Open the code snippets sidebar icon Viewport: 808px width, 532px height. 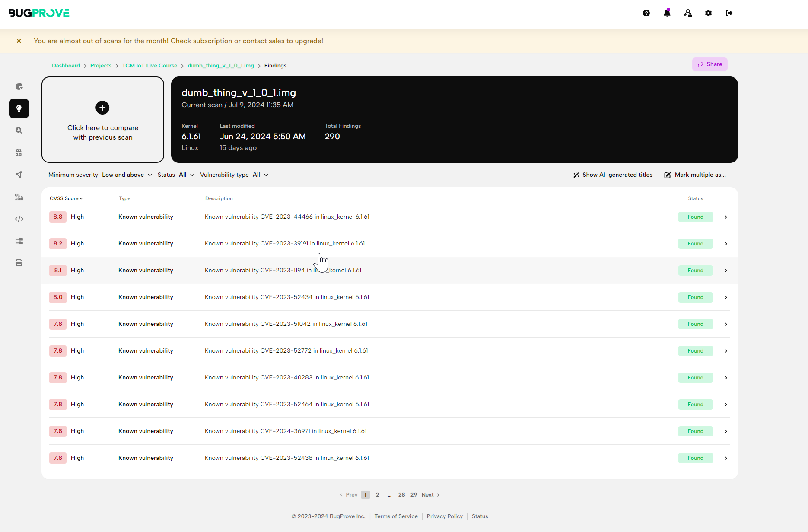[19, 219]
